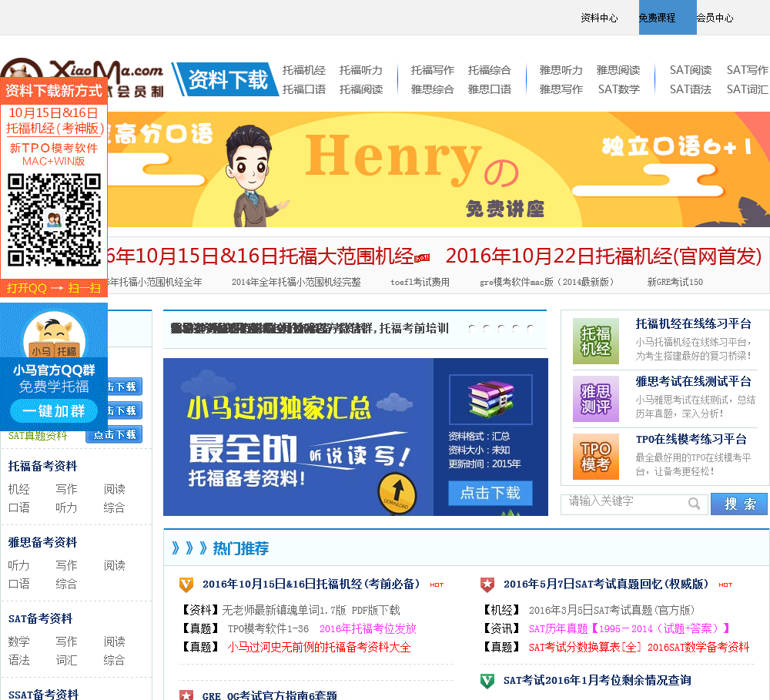Open 托福写作 nav link
770x700 pixels.
433,70
